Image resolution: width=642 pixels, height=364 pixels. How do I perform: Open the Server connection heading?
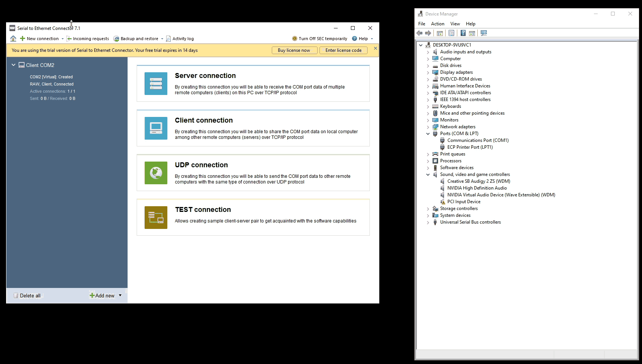pos(205,76)
